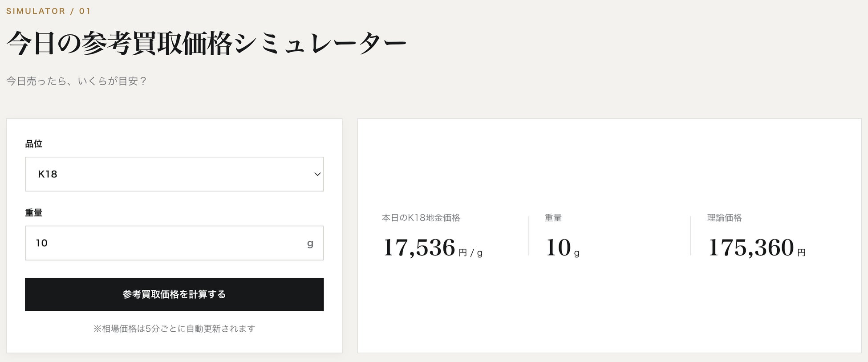Click the SIMULATOR / 01 text

point(49,11)
